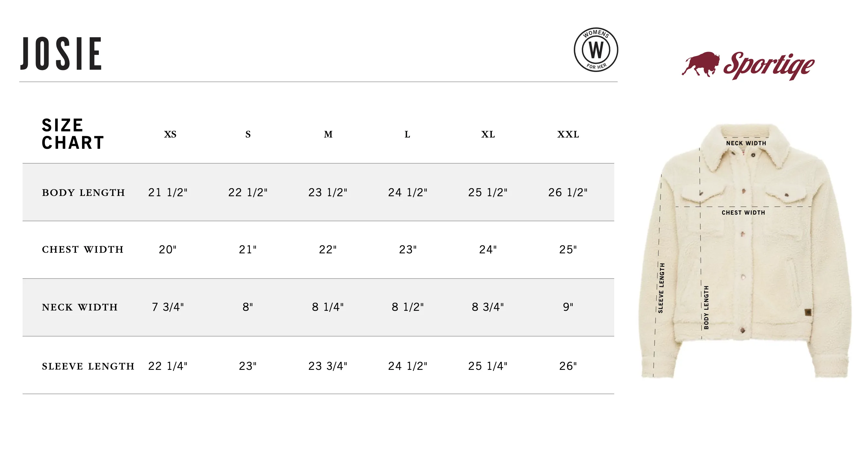Screen dimensions: 868x457
Task: Click the Sportiqe bison logo
Action: pyautogui.click(x=700, y=64)
